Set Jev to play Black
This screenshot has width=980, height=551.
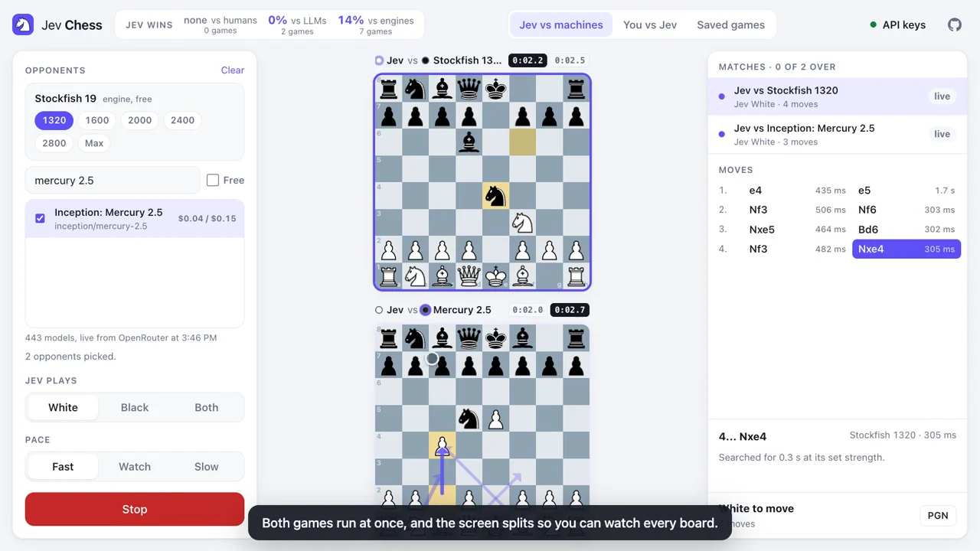135,407
